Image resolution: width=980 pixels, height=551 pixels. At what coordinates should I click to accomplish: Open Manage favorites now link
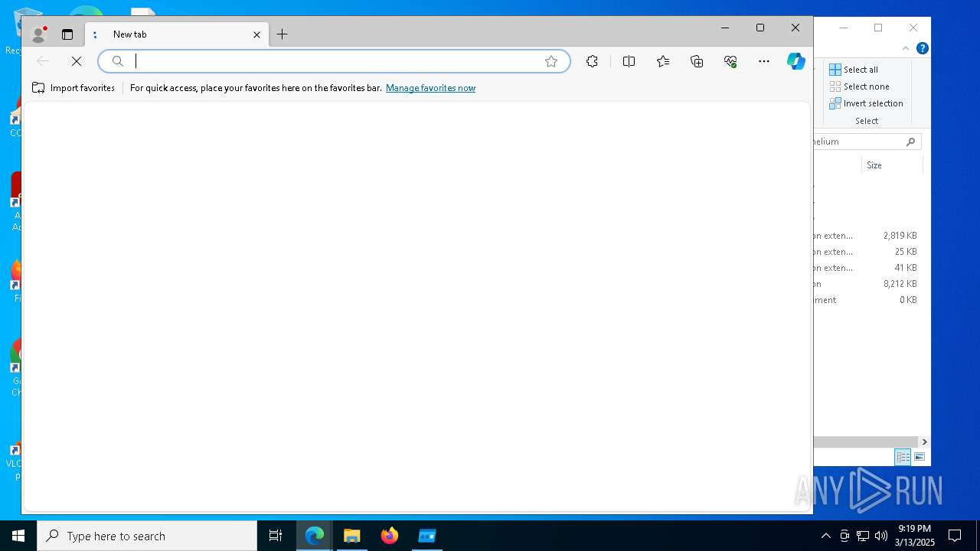click(430, 88)
